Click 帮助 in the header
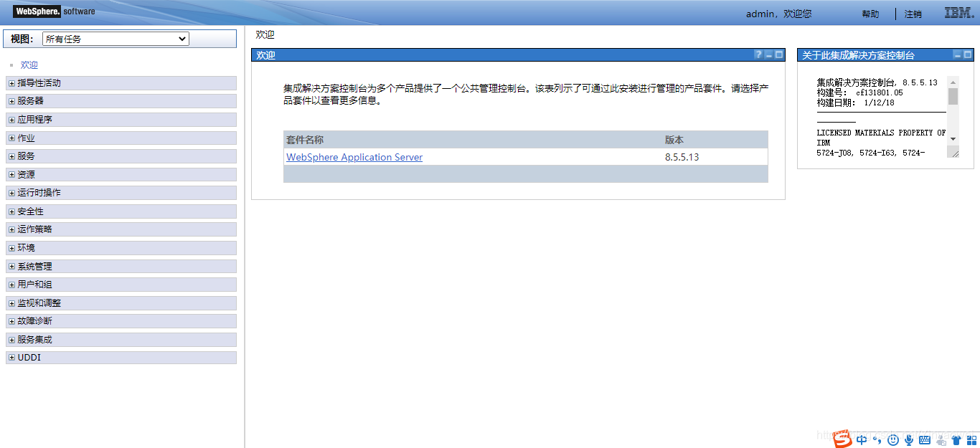 tap(870, 14)
